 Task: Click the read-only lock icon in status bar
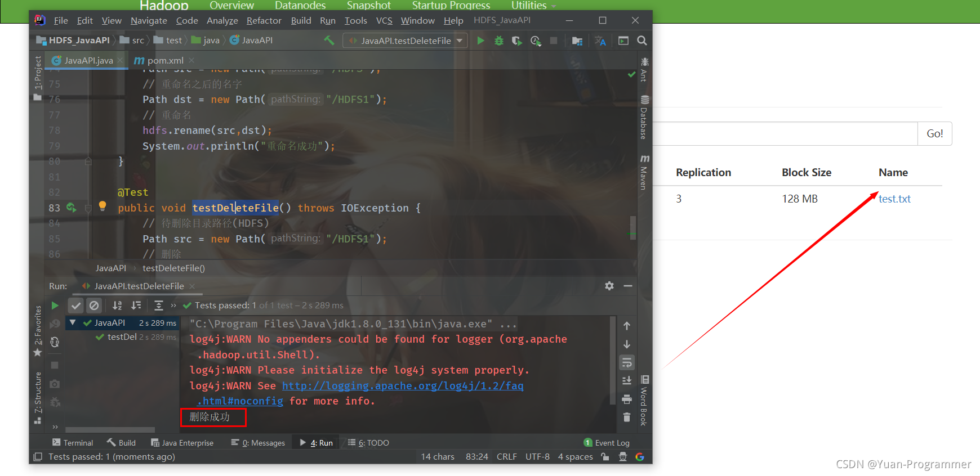605,457
